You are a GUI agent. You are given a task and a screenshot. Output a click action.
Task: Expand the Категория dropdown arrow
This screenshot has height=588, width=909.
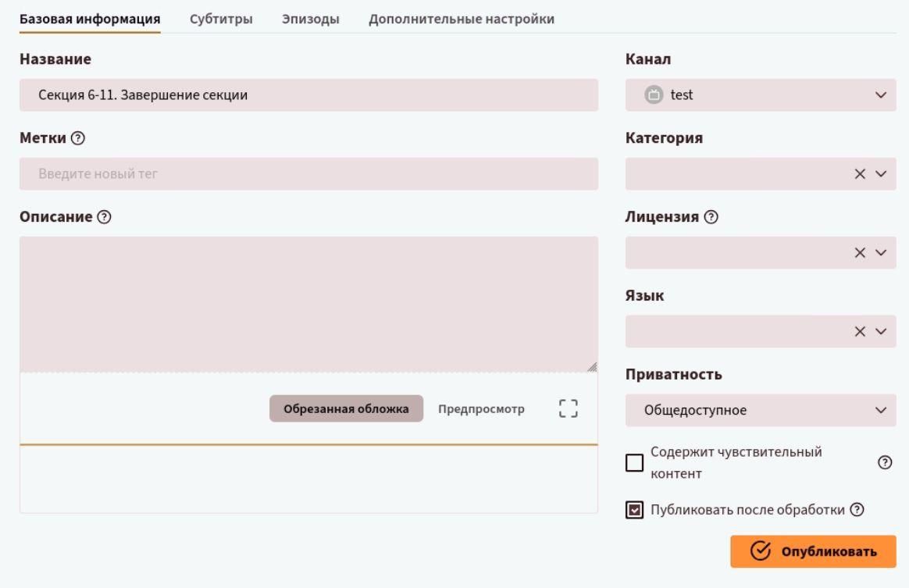point(882,174)
